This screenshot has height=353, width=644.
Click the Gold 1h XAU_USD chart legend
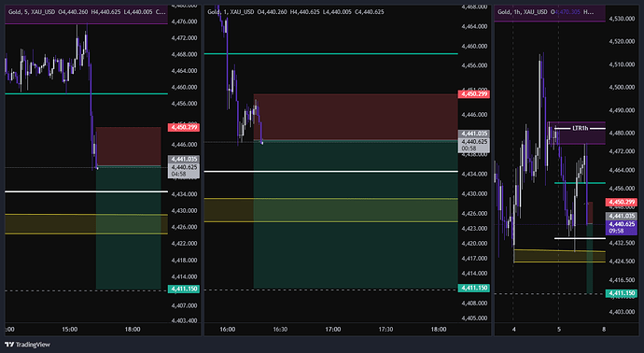point(545,12)
